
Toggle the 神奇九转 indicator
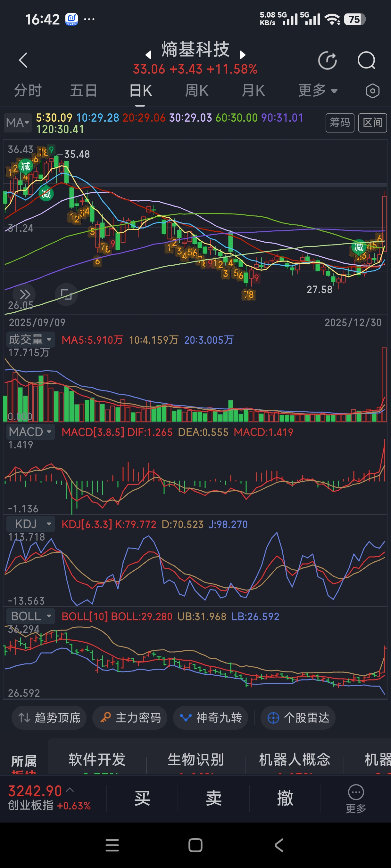point(211,718)
